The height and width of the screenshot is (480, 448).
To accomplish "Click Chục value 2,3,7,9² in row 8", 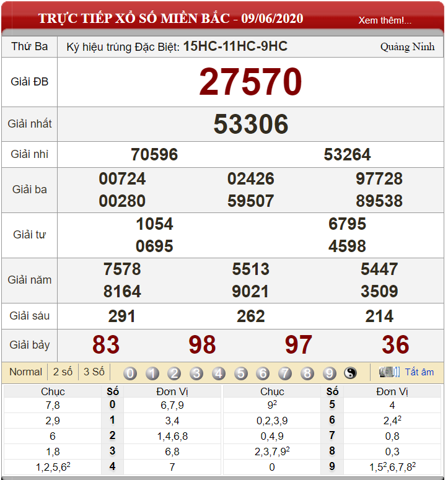I will pyautogui.click(x=272, y=452).
